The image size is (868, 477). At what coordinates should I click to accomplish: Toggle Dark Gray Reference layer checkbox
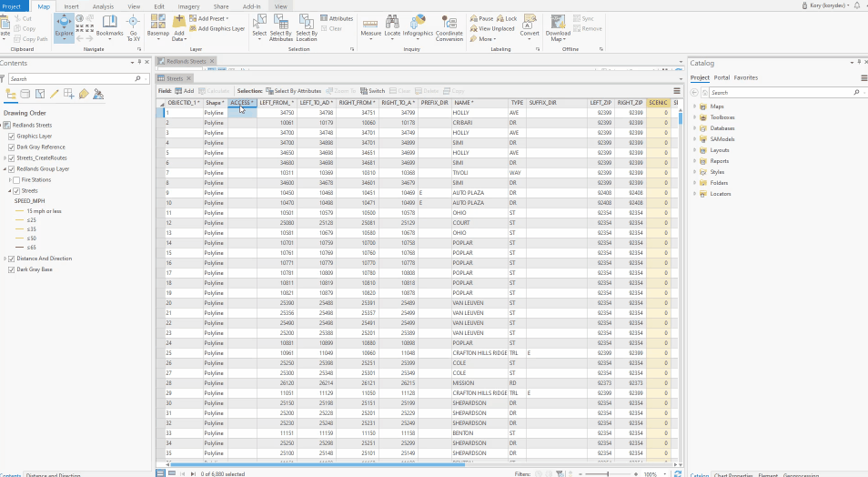point(12,147)
